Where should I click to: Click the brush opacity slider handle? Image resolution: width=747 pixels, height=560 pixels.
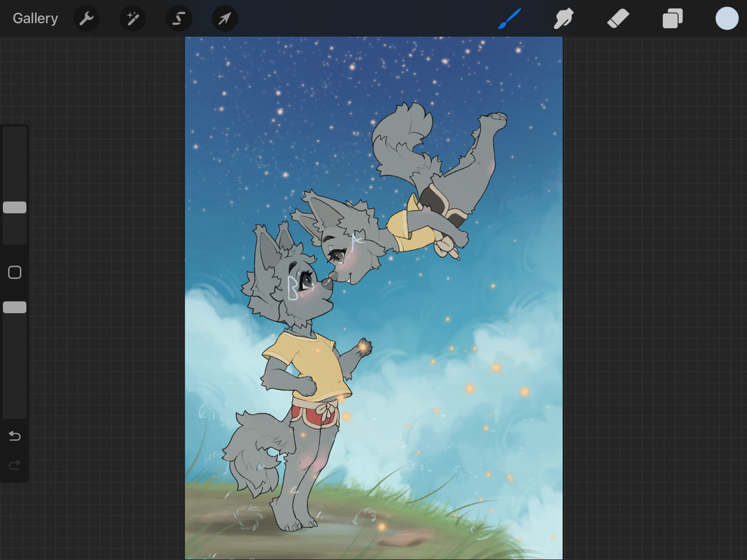coord(15,307)
